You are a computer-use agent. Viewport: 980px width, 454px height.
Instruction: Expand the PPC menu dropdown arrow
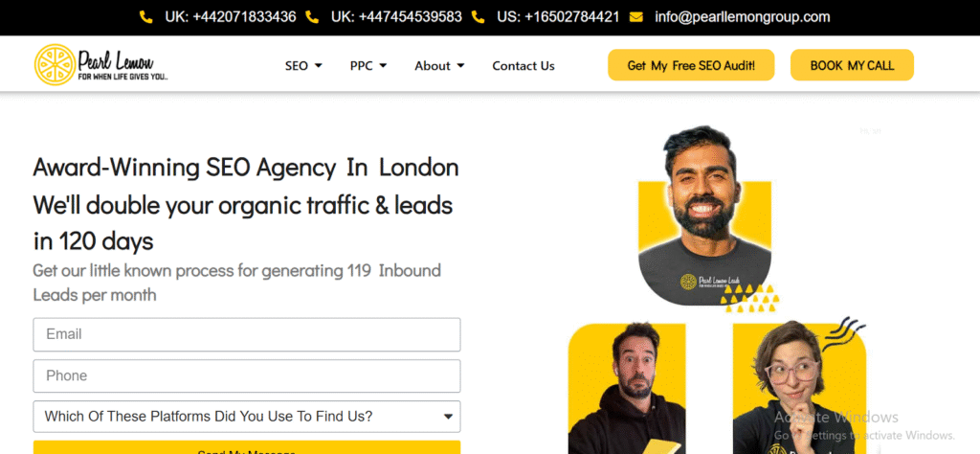pos(383,66)
